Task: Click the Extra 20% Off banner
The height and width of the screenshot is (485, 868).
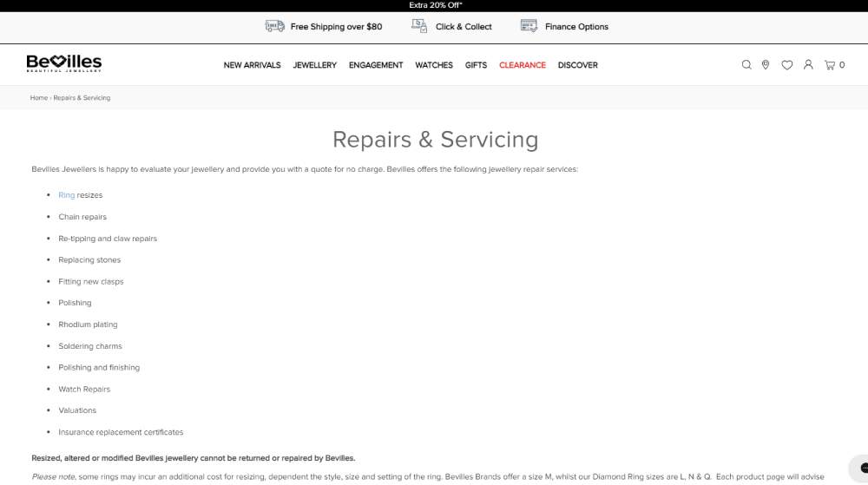Action: point(436,5)
